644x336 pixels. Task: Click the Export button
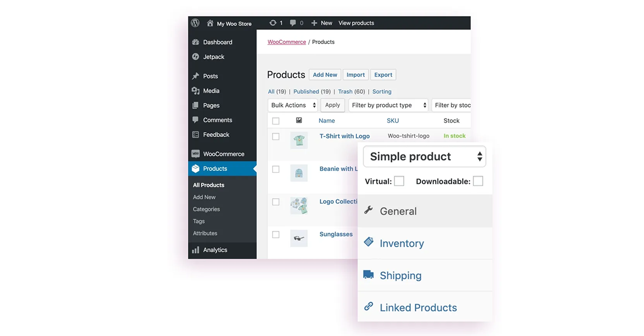pyautogui.click(x=383, y=74)
